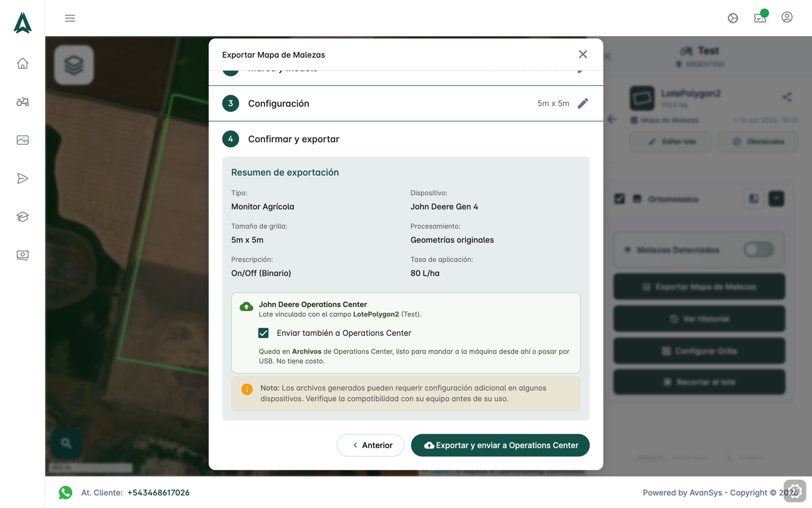Open the tractor machinery sidebar section
The width and height of the screenshot is (812, 508).
(22, 102)
